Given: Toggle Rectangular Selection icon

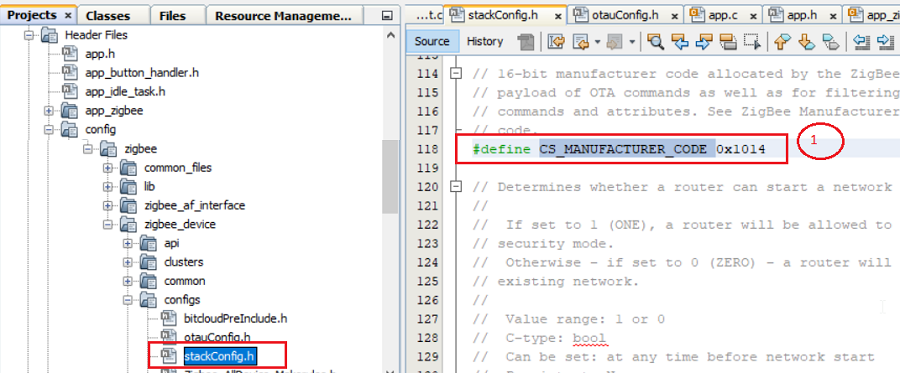Looking at the screenshot, I should tap(752, 41).
